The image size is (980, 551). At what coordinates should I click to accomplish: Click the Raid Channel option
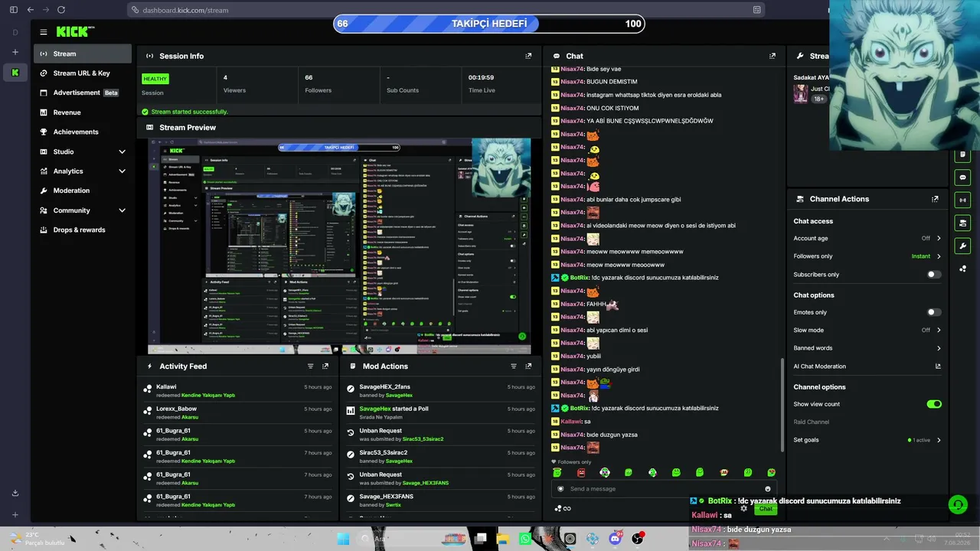pyautogui.click(x=811, y=422)
